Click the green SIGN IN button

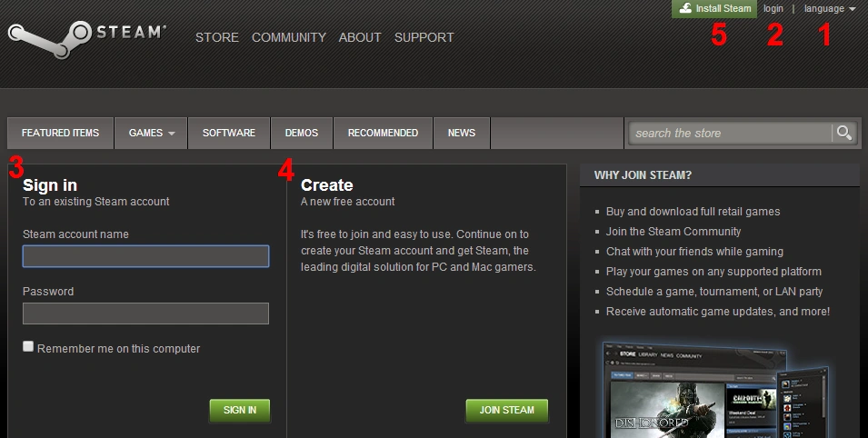coord(240,411)
